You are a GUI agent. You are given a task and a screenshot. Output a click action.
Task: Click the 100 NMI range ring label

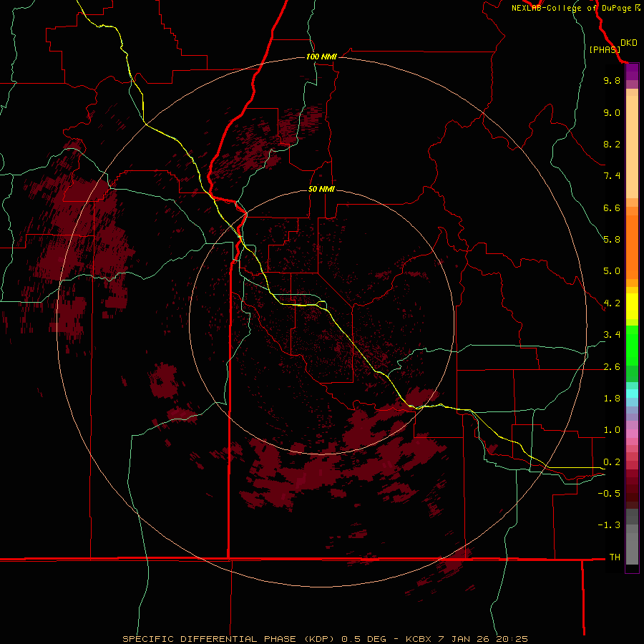pos(321,57)
